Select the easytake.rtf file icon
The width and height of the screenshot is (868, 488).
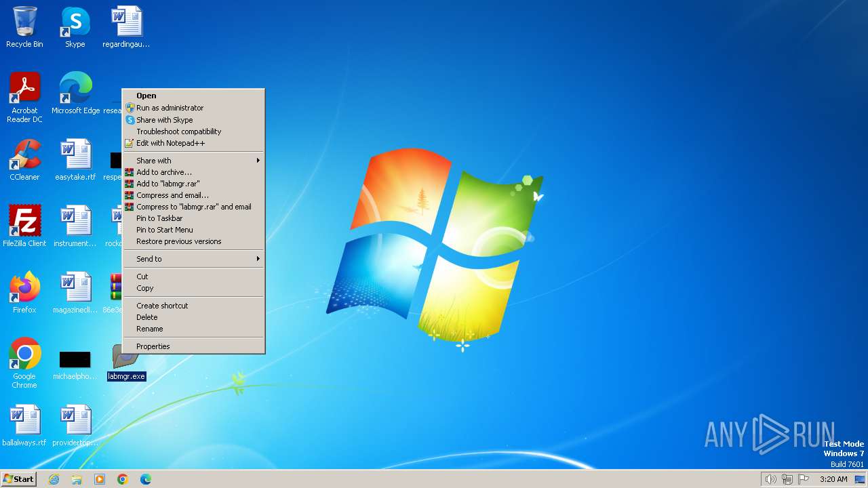[75, 160]
